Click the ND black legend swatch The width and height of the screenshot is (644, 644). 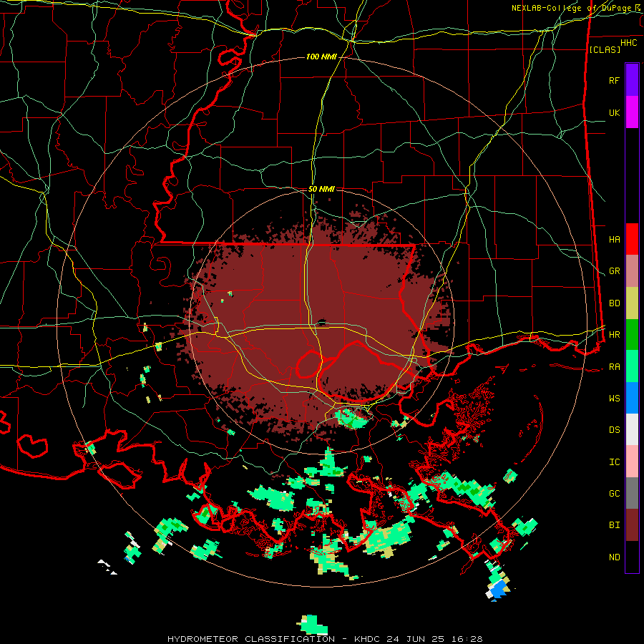(632, 557)
